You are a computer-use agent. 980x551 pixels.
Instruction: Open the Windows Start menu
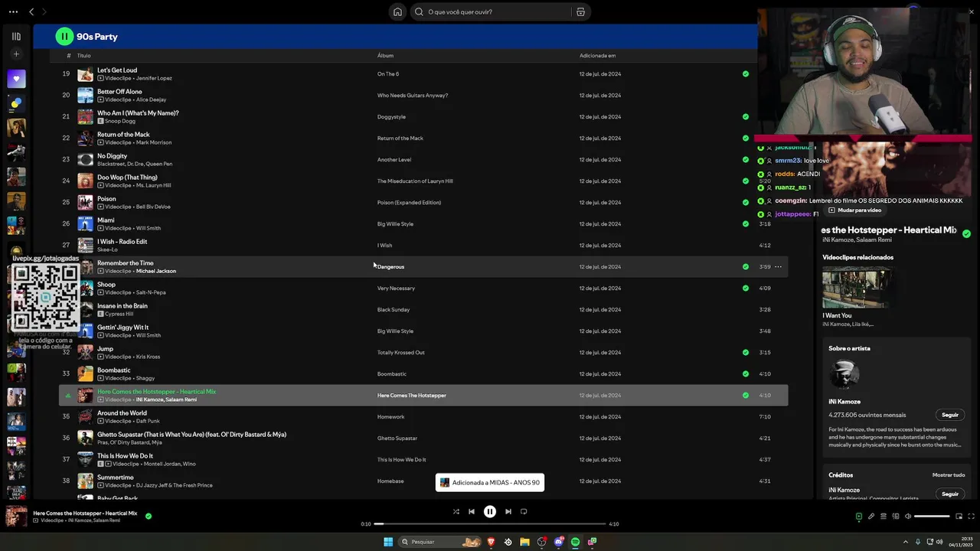pos(388,542)
